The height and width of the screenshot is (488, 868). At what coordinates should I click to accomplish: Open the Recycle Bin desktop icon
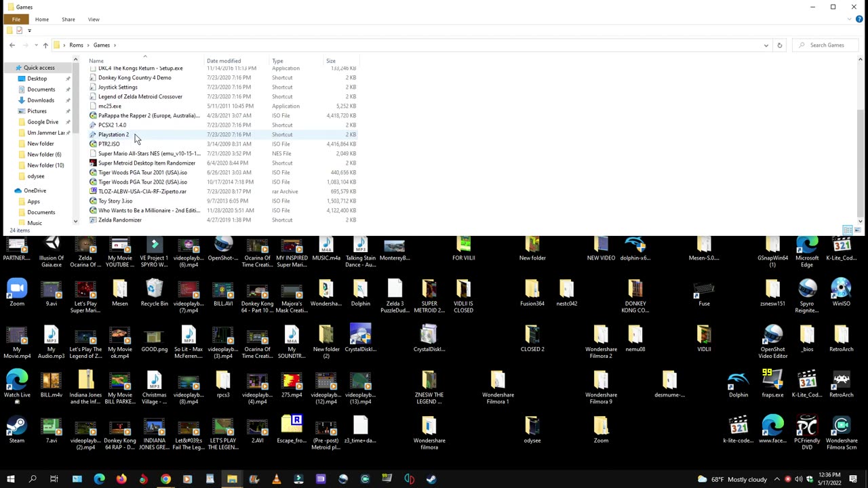point(154,293)
